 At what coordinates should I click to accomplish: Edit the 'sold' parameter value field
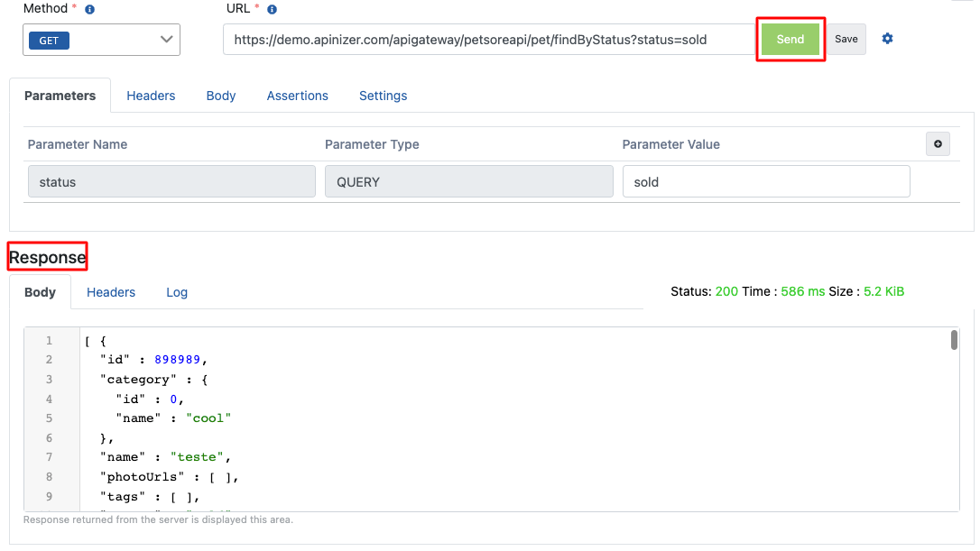(x=765, y=182)
